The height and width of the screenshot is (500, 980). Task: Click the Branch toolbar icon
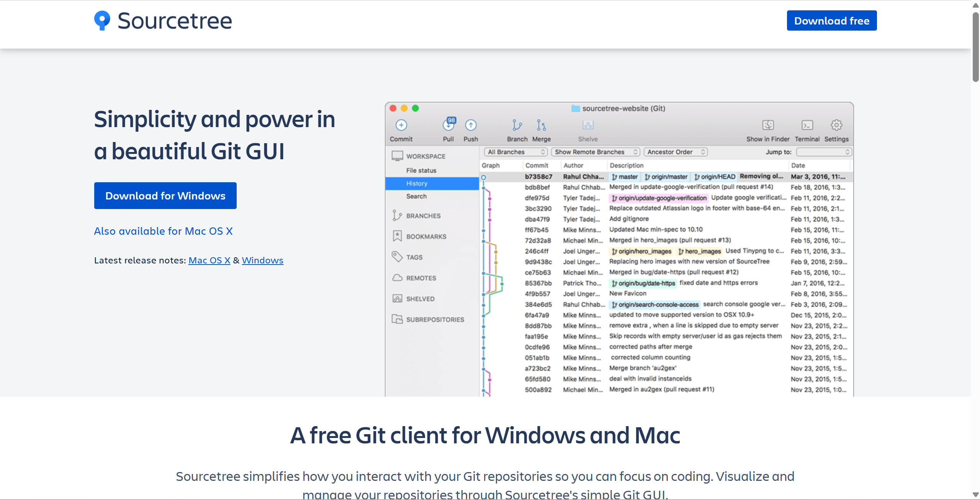[x=517, y=125]
